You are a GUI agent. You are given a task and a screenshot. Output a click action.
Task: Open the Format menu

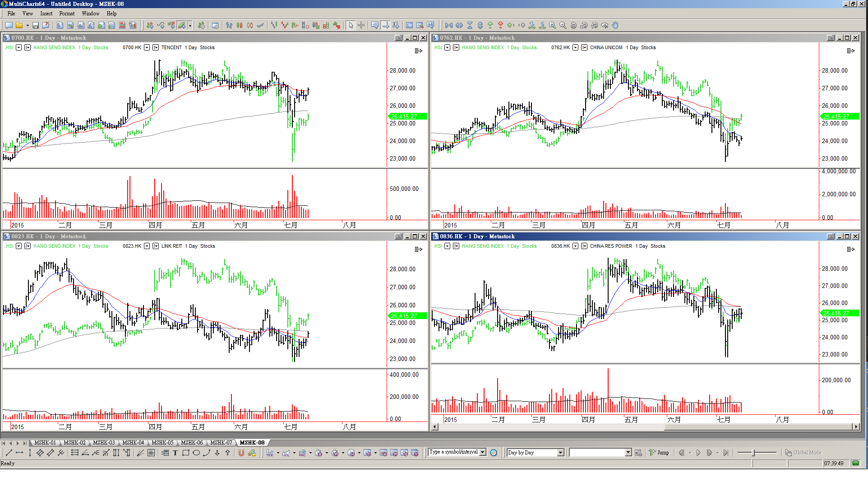click(67, 14)
